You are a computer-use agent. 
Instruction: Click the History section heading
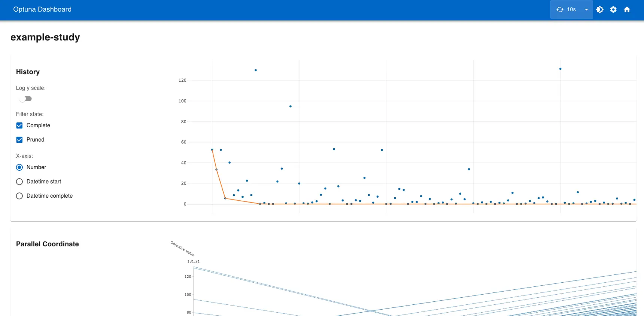coord(28,72)
